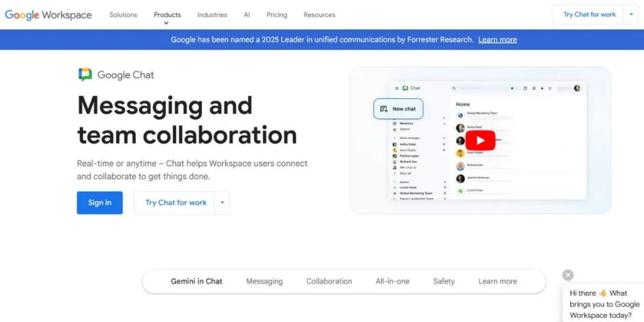644x322 pixels.
Task: Select the Gemini in Chat tab
Action: [197, 281]
